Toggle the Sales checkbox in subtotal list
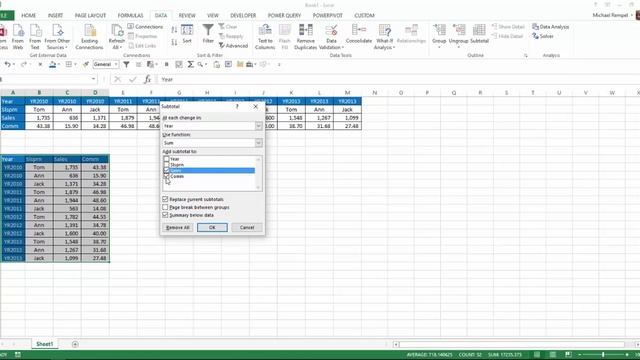Viewport: 640px width, 360px height. pyautogui.click(x=166, y=171)
